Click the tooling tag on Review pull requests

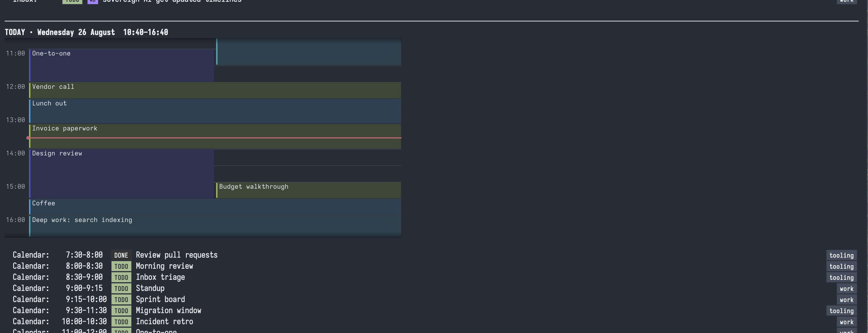tap(841, 255)
